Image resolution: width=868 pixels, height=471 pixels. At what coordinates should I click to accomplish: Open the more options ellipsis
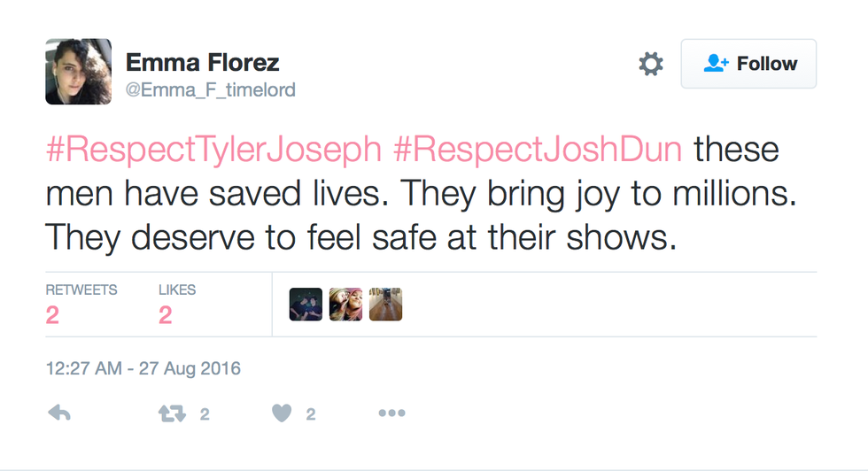tap(391, 413)
